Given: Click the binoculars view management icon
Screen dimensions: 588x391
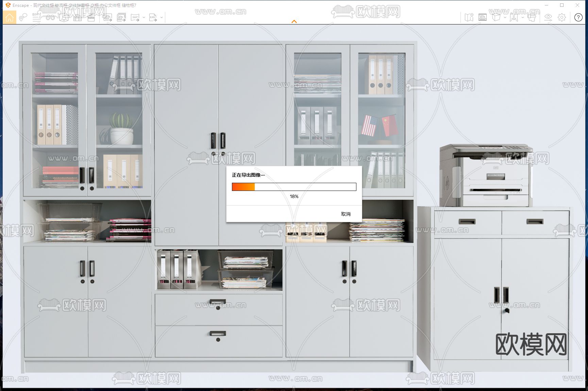Looking at the screenshot, I should click(50, 17).
